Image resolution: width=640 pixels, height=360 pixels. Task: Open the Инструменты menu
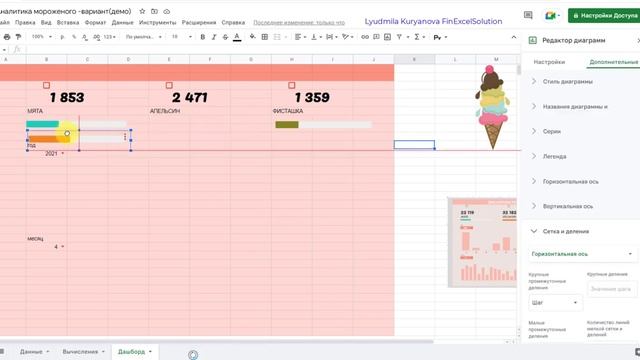click(x=158, y=22)
